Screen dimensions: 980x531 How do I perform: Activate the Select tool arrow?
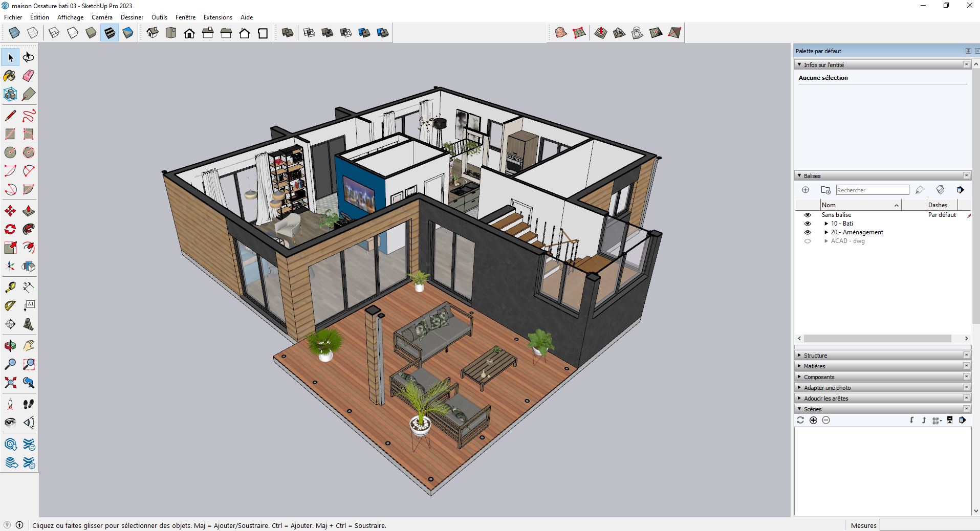pyautogui.click(x=9, y=57)
